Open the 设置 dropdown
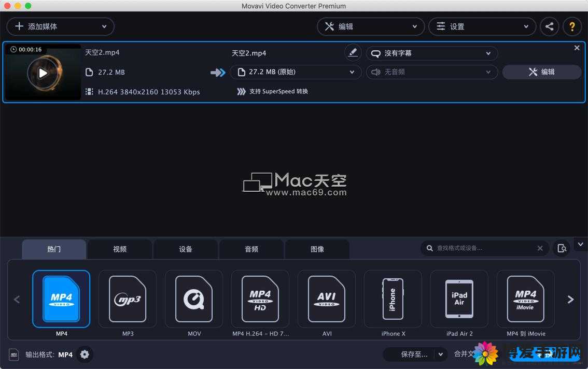The image size is (588, 369). 482,26
